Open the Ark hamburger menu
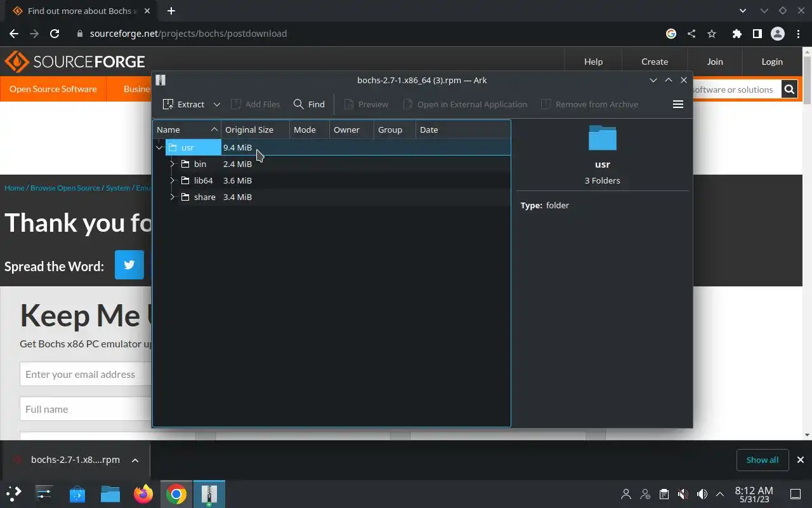812x508 pixels. click(x=678, y=104)
